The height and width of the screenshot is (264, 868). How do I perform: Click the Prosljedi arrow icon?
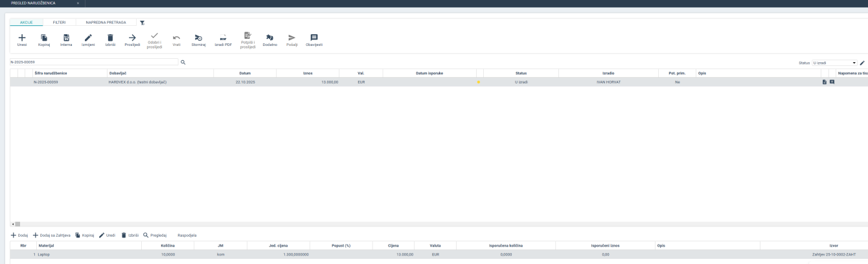[131, 38]
